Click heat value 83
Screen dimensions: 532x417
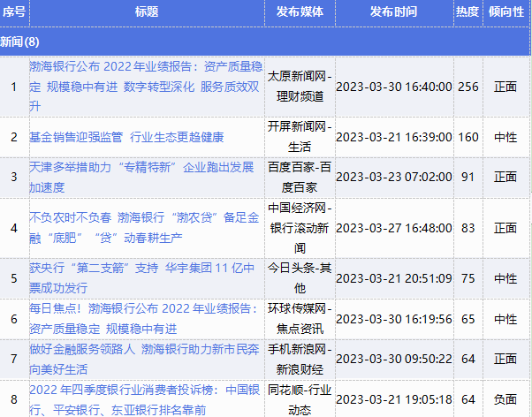(x=467, y=228)
